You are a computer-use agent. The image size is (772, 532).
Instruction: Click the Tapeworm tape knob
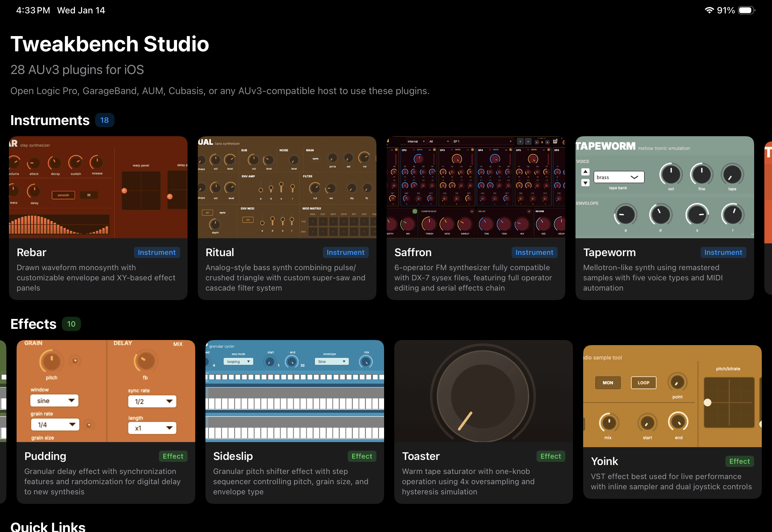[732, 174]
